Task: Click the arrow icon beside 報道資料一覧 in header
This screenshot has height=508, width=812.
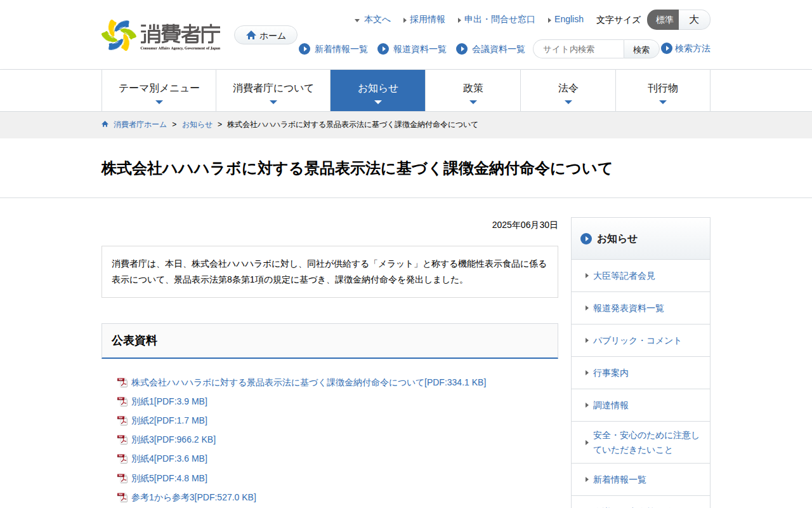Action: [x=383, y=49]
